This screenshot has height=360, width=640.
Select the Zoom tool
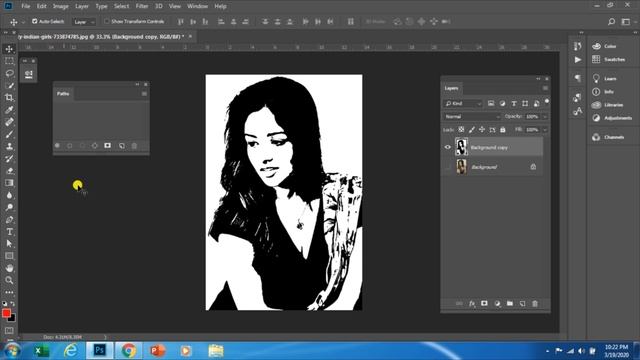[x=9, y=280]
